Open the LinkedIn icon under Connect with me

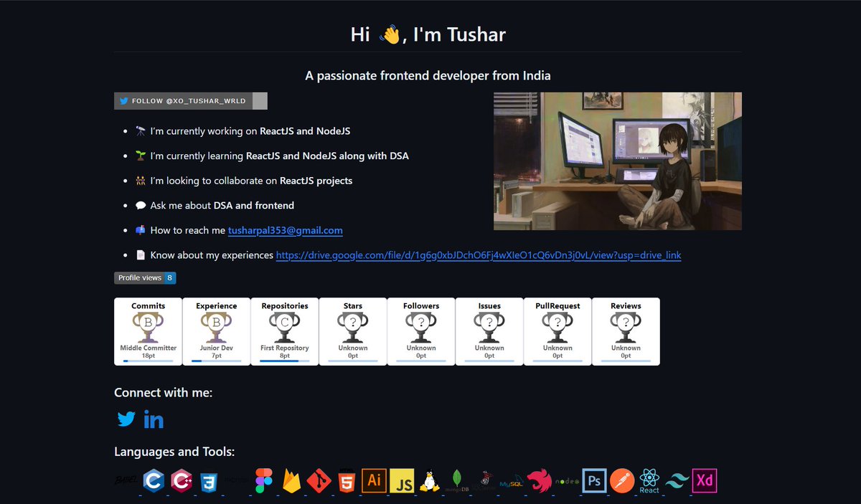[x=154, y=419]
